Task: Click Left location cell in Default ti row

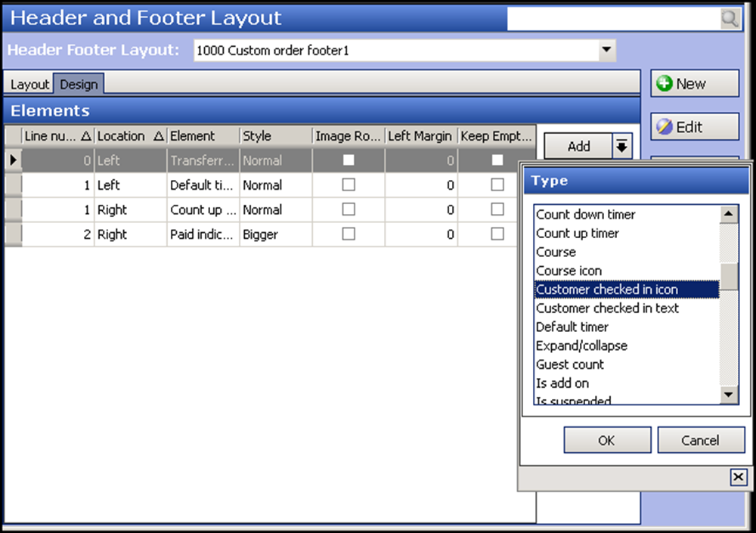Action: pos(131,184)
